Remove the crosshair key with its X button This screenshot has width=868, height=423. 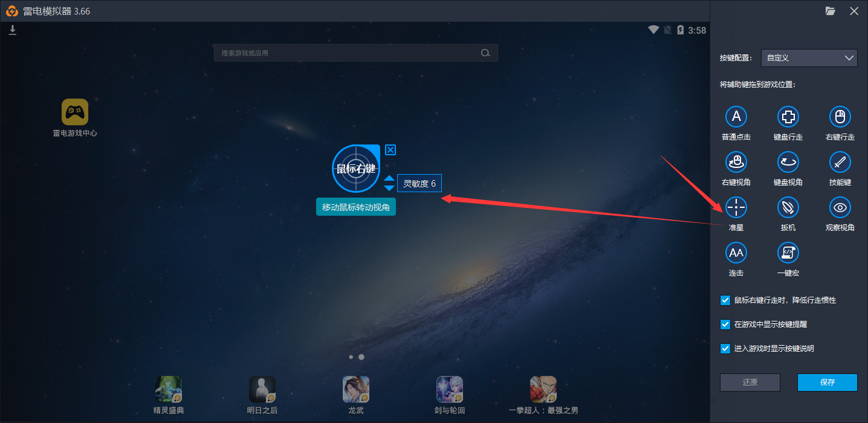(390, 150)
